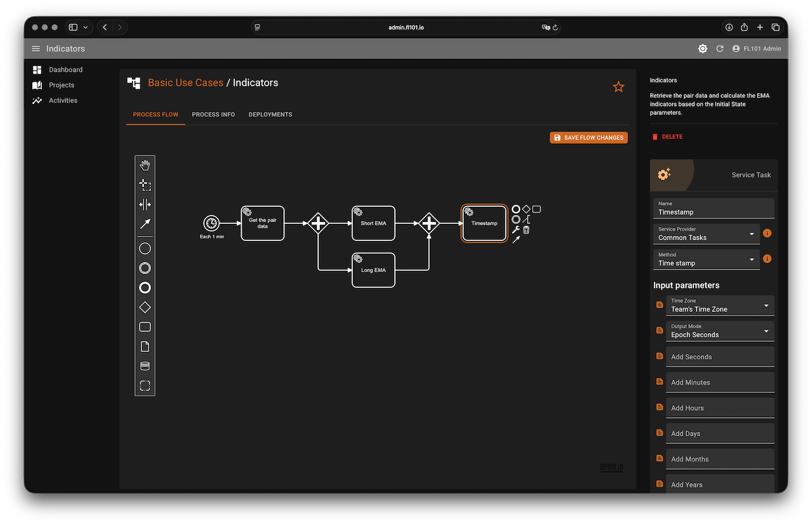Screen dimensions: 812x525
Task: Mark process as favorite with star
Action: pyautogui.click(x=619, y=87)
